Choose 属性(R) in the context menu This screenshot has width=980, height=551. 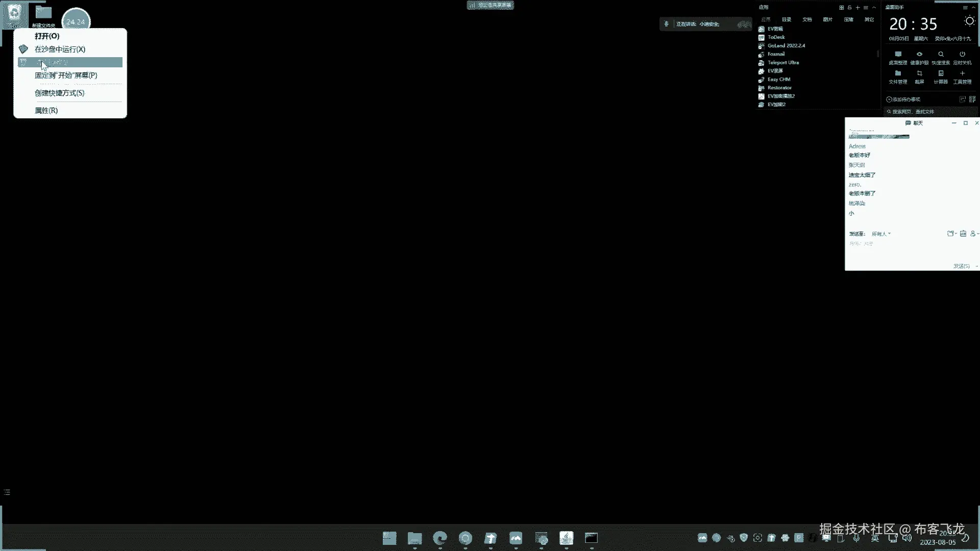click(46, 110)
